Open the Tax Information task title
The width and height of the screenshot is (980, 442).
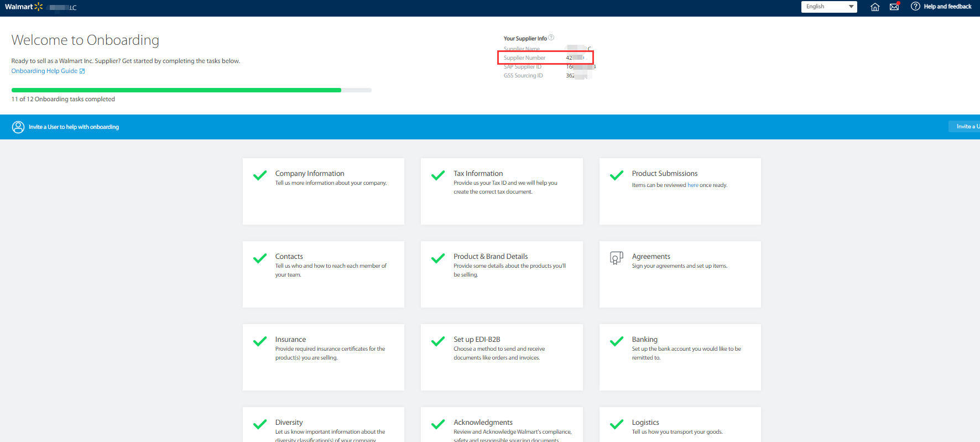tap(478, 174)
